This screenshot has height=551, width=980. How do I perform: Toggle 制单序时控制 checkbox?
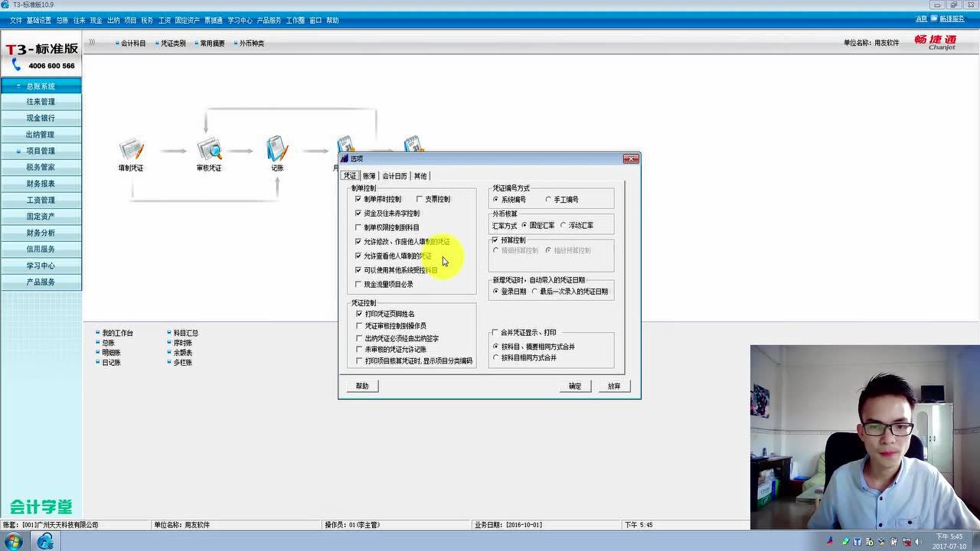[x=358, y=199]
